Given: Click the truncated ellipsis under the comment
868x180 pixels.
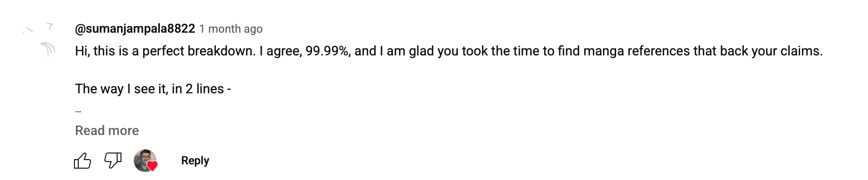Looking at the screenshot, I should (78, 111).
